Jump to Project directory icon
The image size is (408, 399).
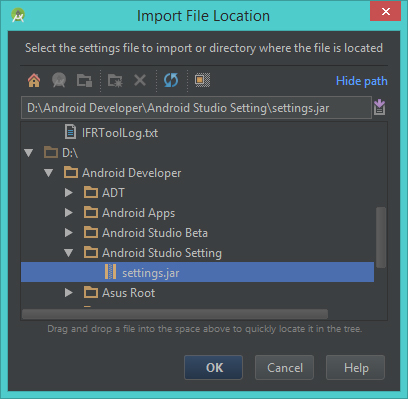[x=59, y=80]
